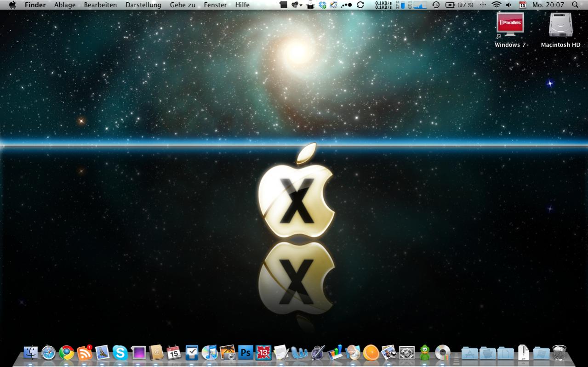Click the clock showing Mo. 20:07
The height and width of the screenshot is (367, 588).
[x=548, y=5]
